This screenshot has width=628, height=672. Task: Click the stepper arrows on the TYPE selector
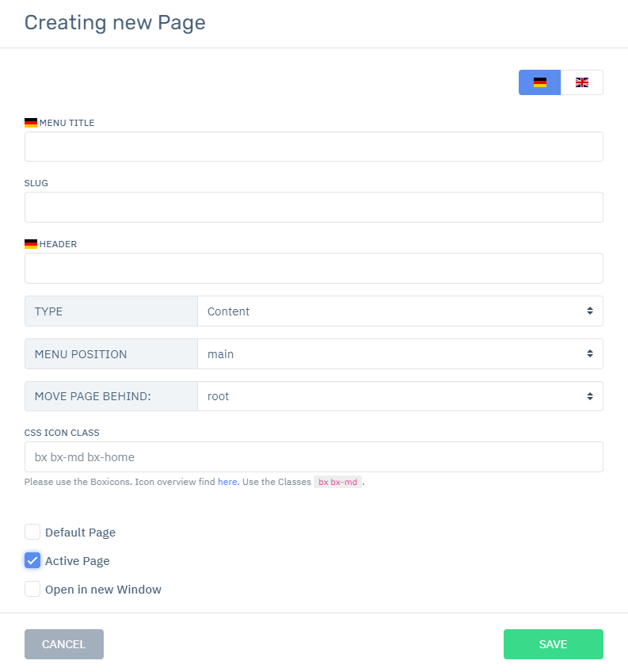[x=591, y=311]
